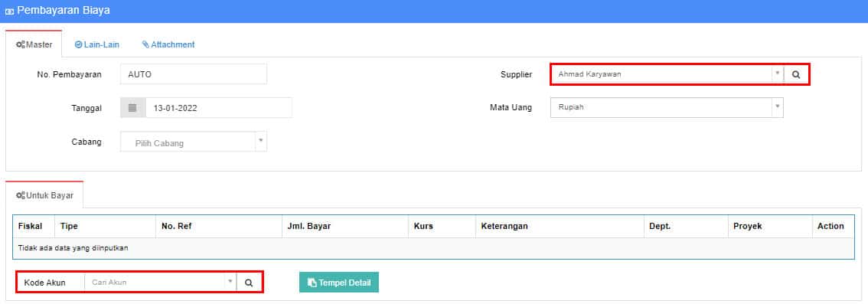Click the No. Pembayaran label

(x=69, y=74)
